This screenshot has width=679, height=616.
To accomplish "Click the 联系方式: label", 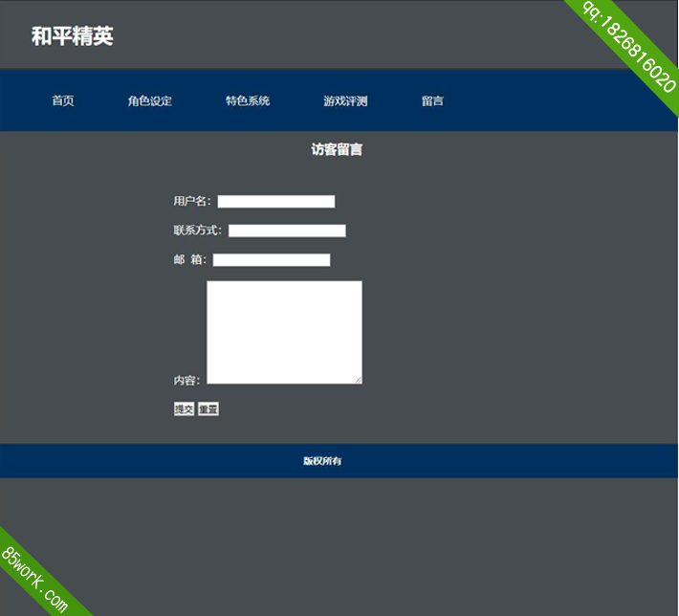I will [198, 230].
